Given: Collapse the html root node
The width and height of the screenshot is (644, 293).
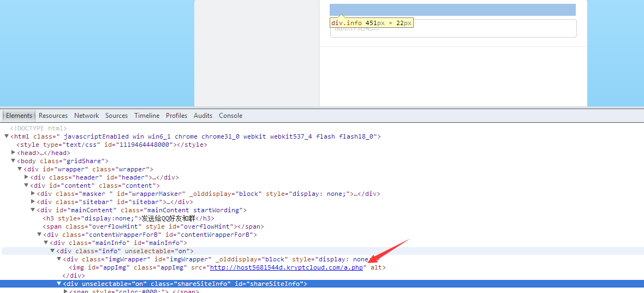Looking at the screenshot, I should click(6, 136).
